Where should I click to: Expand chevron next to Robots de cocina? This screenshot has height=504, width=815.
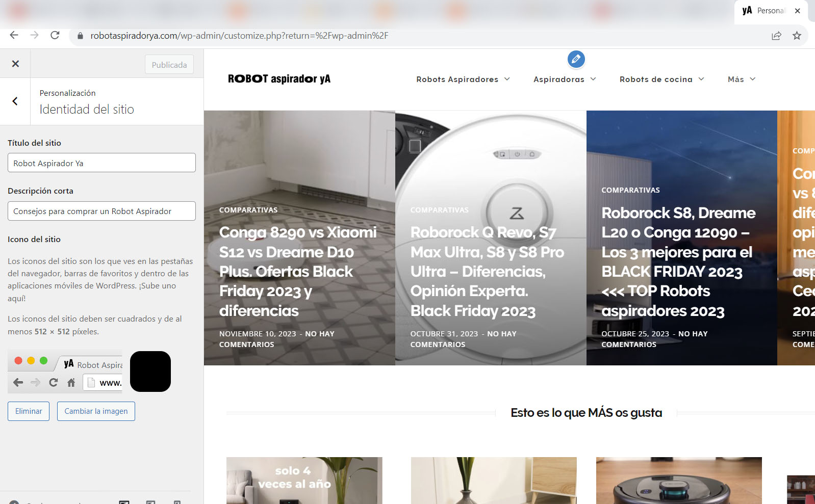pos(701,79)
